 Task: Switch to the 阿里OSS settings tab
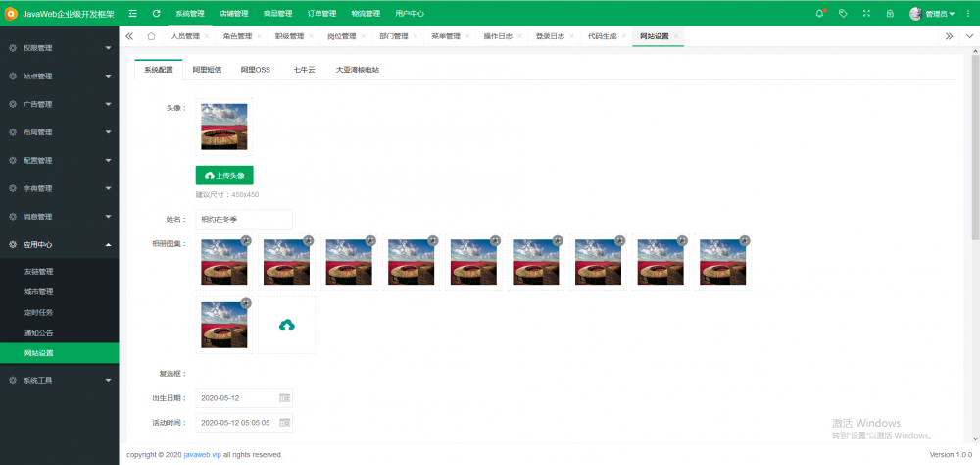256,70
